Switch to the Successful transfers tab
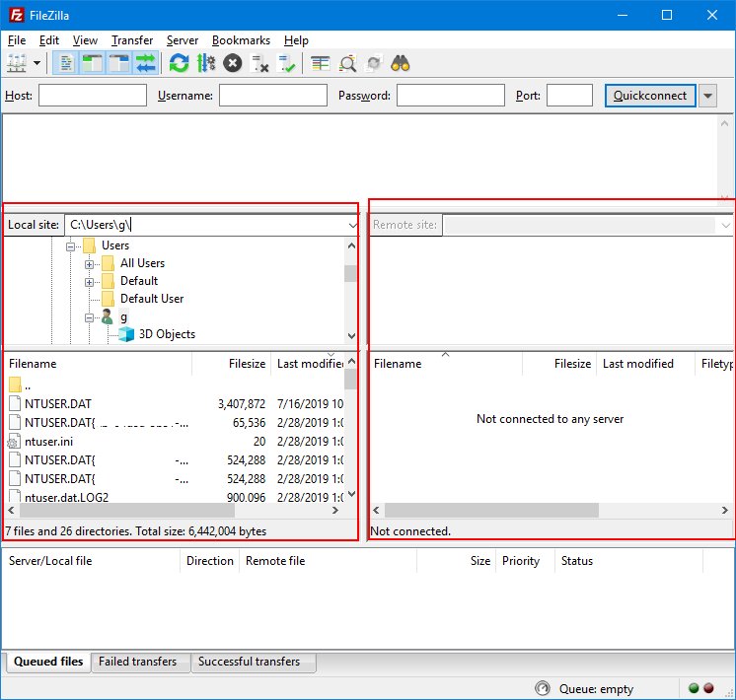The image size is (736, 700). (x=250, y=662)
